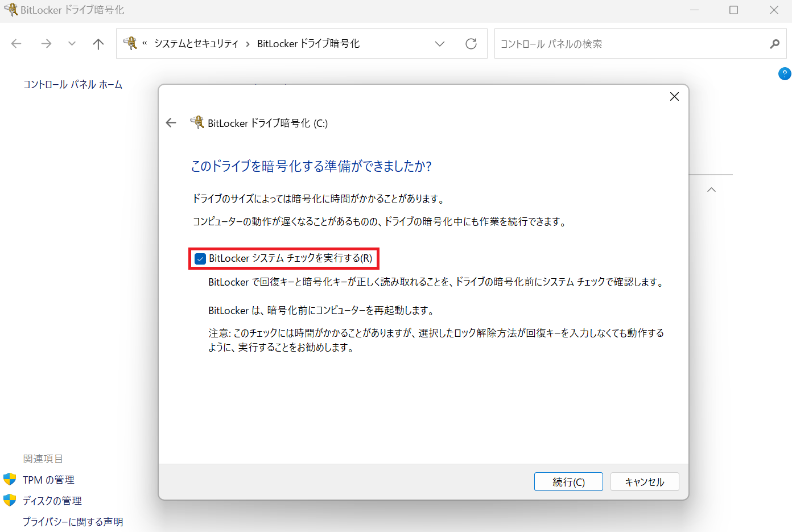Go back using the Explorer back arrow
792x532 pixels.
(16, 44)
